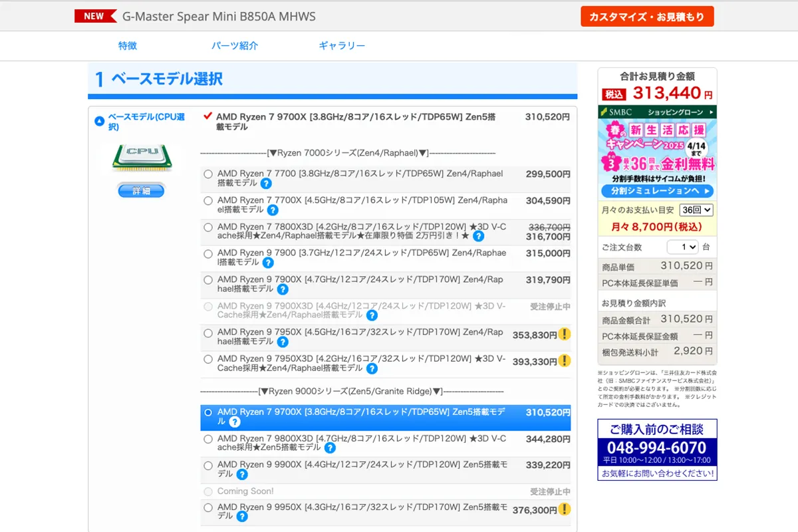
Task: Click the G-Master Spear Mini B850A MHWS title
Action: coord(219,16)
